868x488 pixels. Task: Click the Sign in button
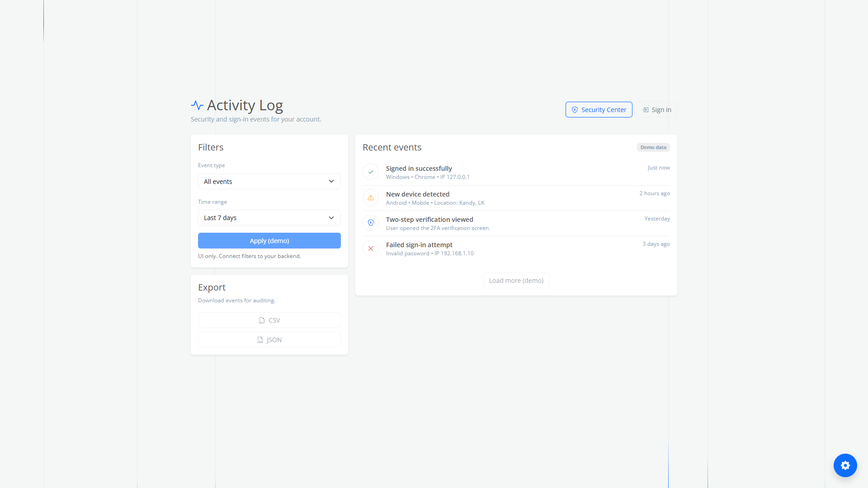(x=656, y=110)
